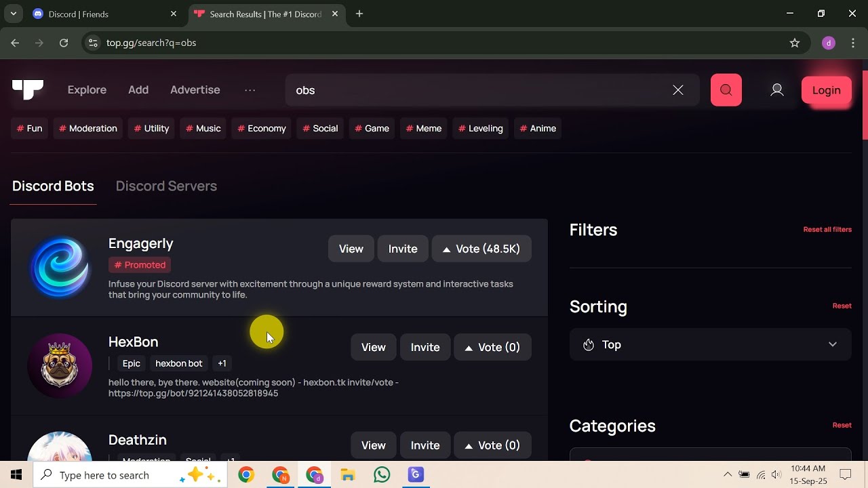Select the Fun tag

click(x=30, y=128)
